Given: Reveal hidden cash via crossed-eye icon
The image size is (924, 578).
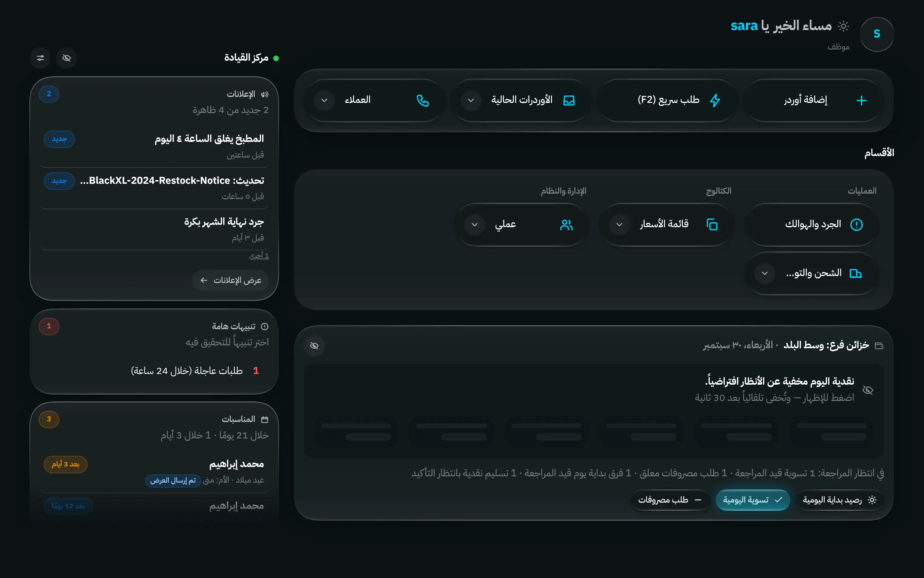Looking at the screenshot, I should pyautogui.click(x=868, y=390).
